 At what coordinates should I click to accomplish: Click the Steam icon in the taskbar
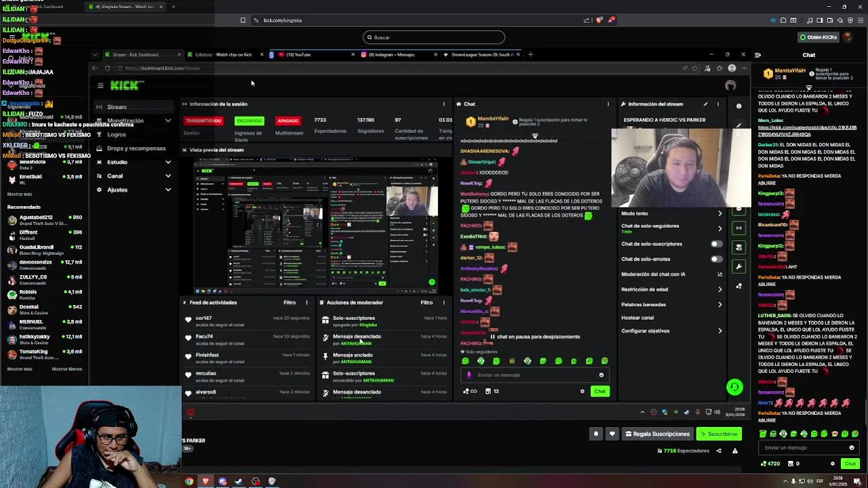click(x=239, y=482)
